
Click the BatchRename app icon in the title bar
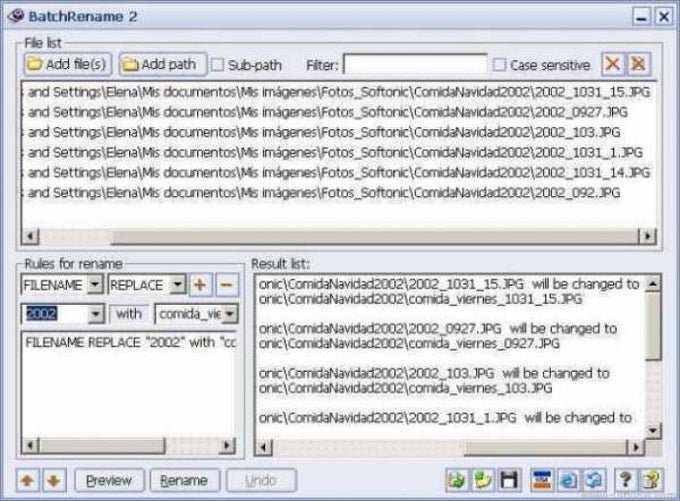[x=16, y=16]
